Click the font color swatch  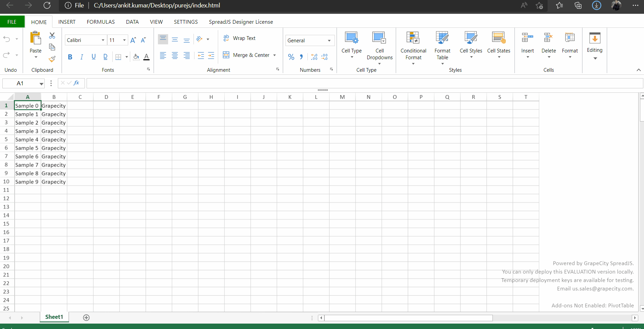point(146,57)
